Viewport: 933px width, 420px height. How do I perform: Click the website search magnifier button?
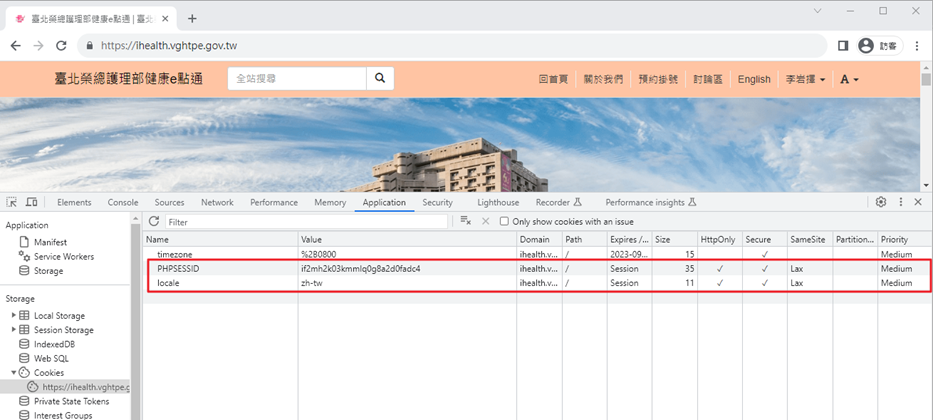[x=380, y=78]
